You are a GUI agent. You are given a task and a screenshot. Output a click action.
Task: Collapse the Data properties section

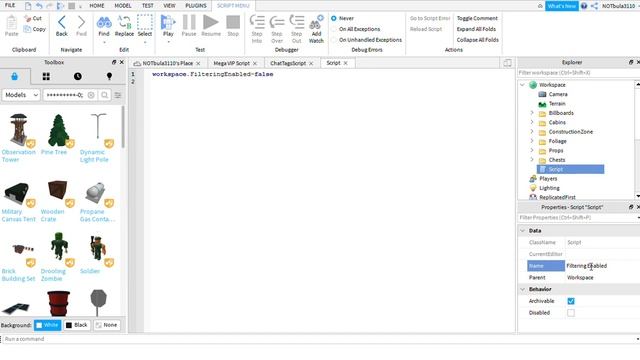tap(522, 231)
